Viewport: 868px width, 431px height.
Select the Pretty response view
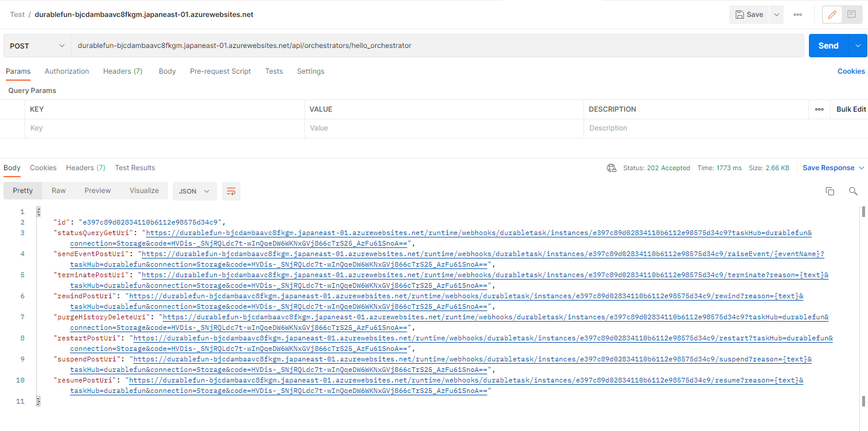[x=23, y=191]
